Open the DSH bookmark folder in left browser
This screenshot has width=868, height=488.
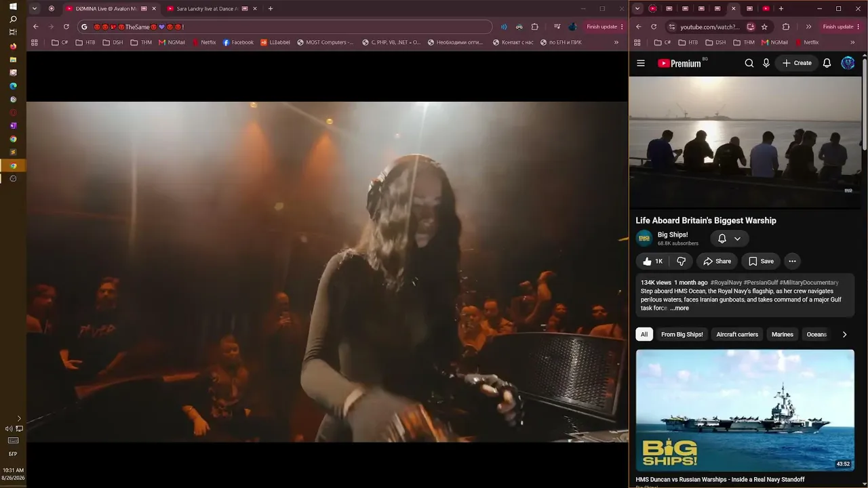[x=113, y=42]
